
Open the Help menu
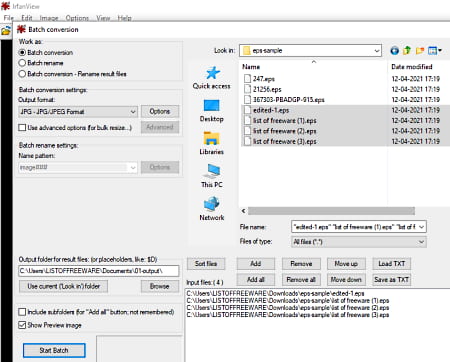pyautogui.click(x=124, y=18)
